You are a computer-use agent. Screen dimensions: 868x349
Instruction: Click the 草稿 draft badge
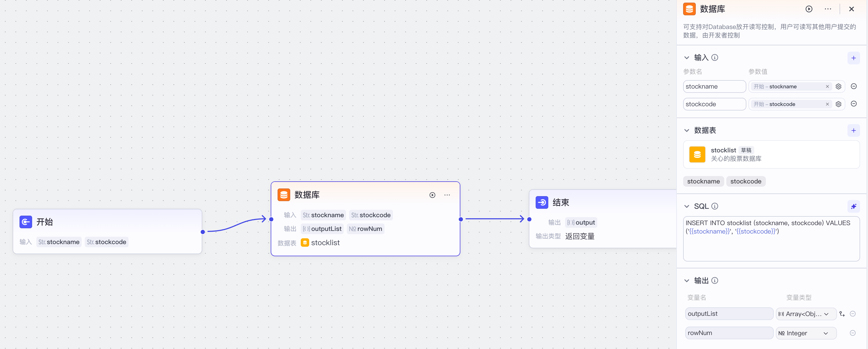click(x=746, y=151)
